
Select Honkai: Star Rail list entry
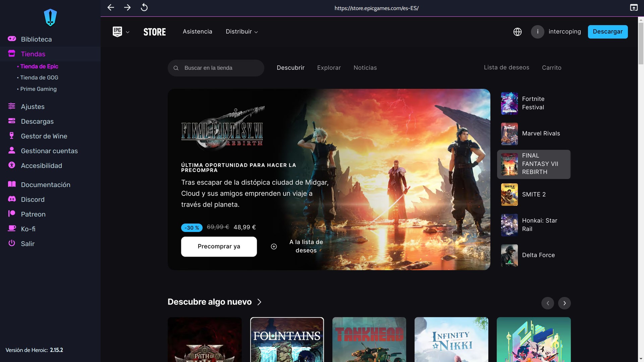tap(533, 225)
